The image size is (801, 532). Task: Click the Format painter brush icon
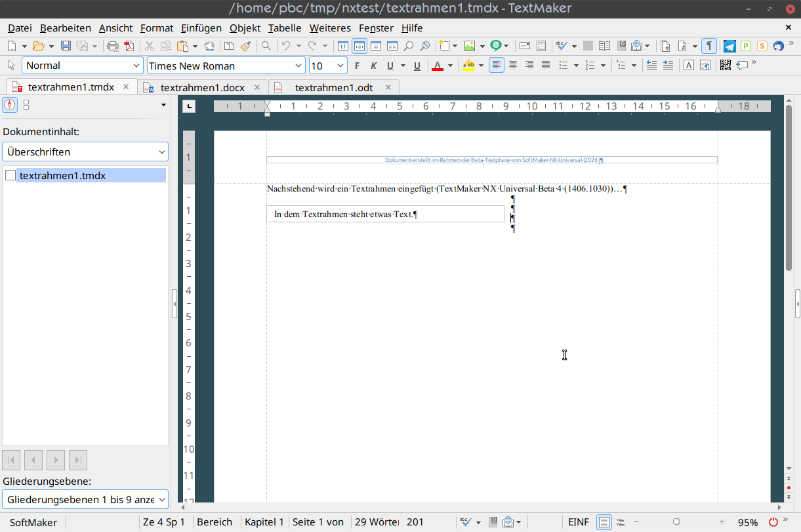(245, 46)
